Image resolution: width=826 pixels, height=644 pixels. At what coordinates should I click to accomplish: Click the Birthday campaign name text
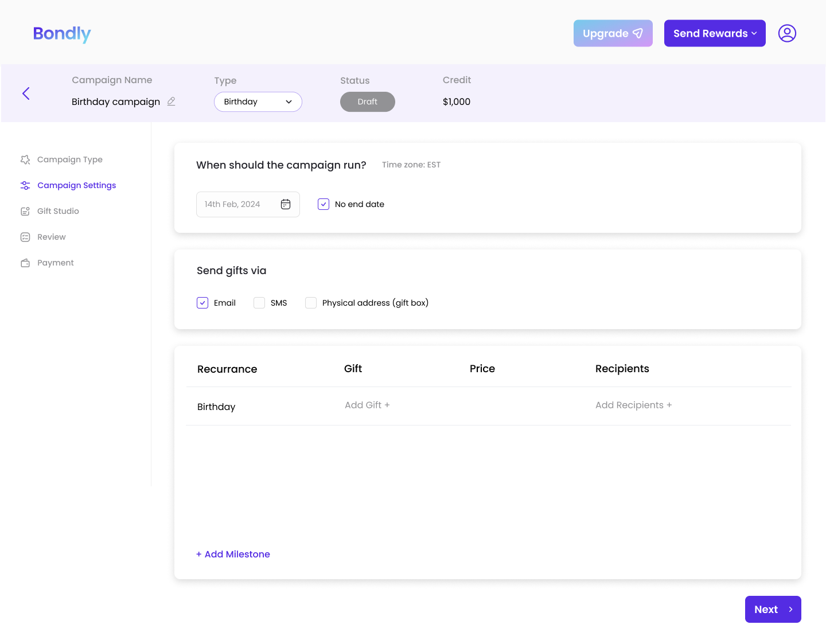click(116, 102)
